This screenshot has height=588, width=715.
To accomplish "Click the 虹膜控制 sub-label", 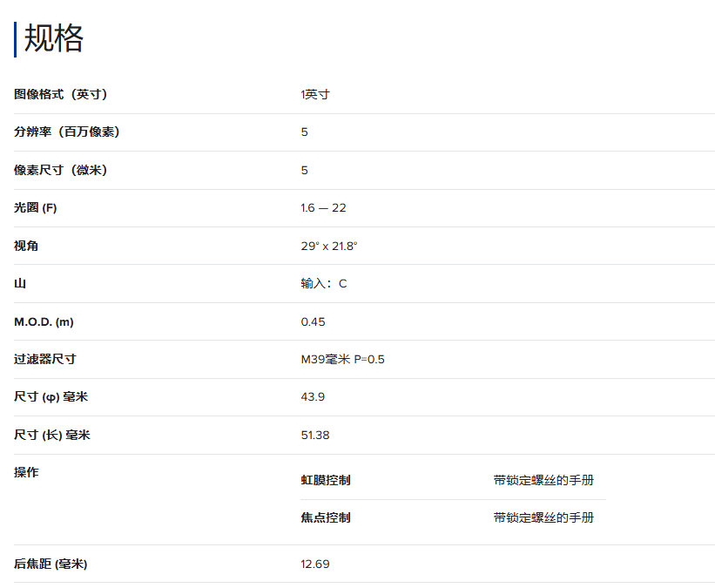I will click(326, 480).
